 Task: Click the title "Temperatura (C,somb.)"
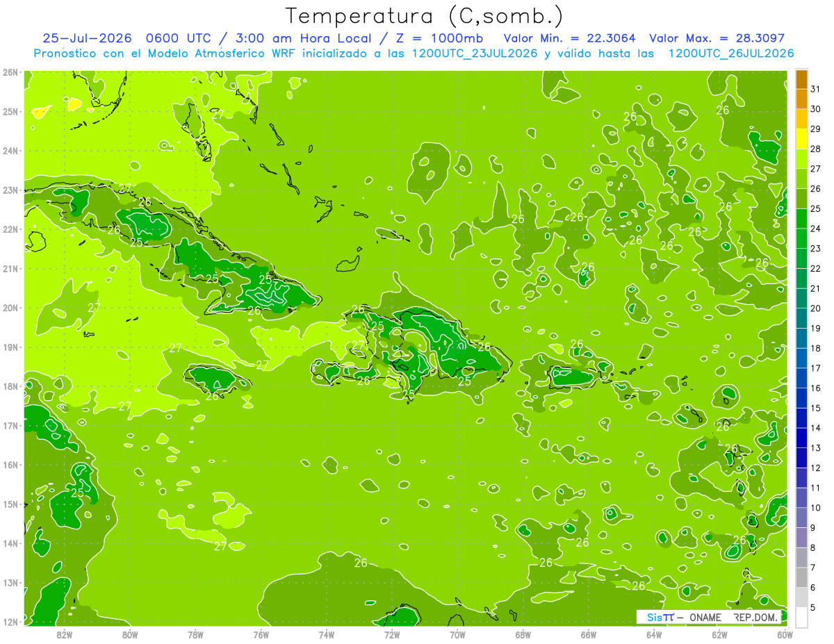point(425,16)
